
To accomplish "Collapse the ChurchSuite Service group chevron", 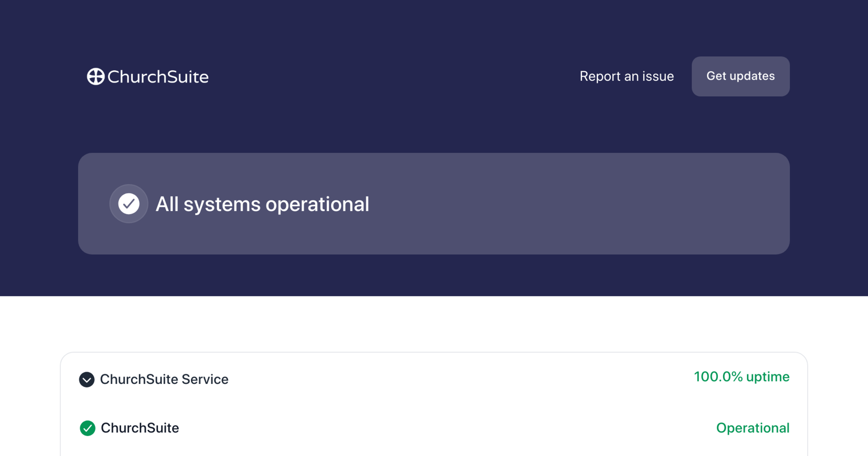I will click(87, 380).
